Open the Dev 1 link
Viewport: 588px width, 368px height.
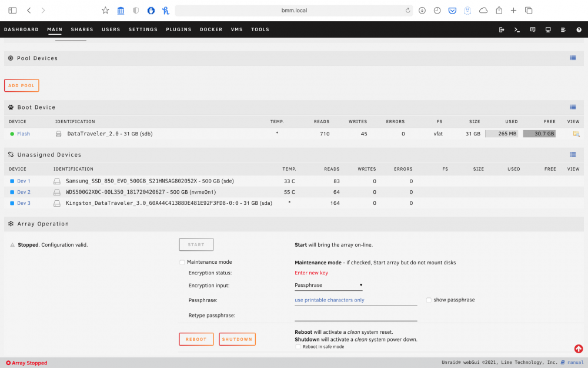tap(24, 181)
